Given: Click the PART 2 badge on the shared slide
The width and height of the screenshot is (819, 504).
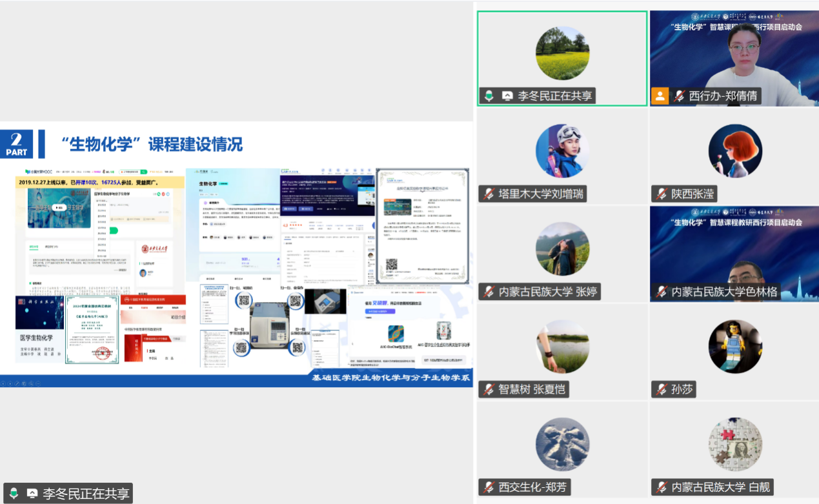Looking at the screenshot, I should click(x=17, y=144).
